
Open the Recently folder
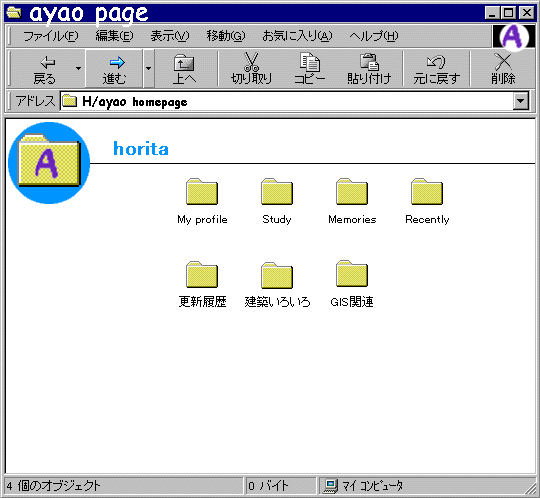pyautogui.click(x=427, y=191)
